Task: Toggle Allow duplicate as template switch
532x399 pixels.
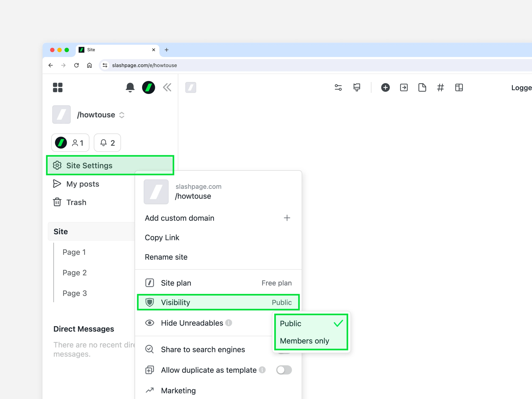Action: tap(284, 370)
